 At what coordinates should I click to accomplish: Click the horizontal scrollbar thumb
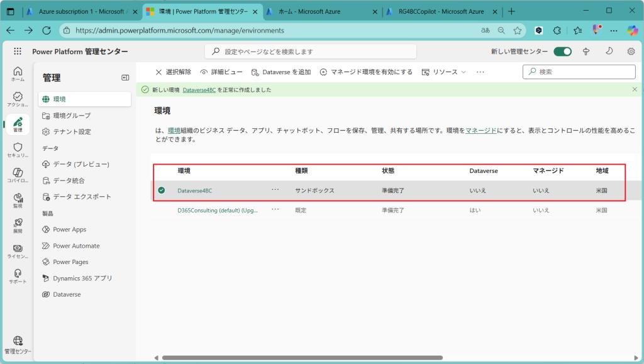coord(303,358)
